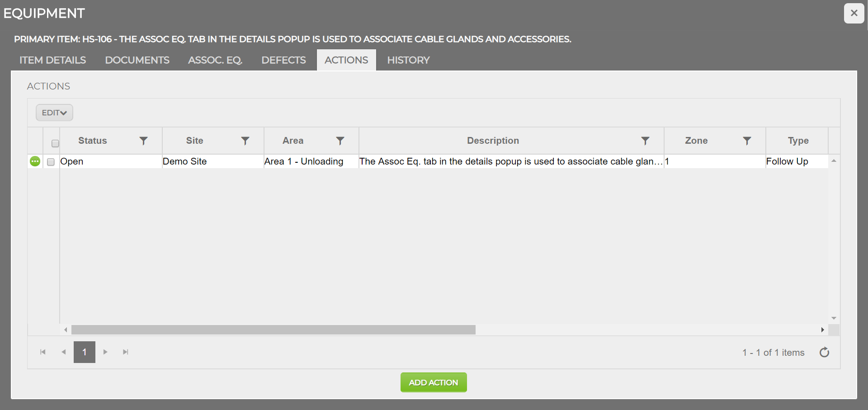Image resolution: width=868 pixels, height=410 pixels.
Task: Click the Status column filter icon
Action: 143,141
